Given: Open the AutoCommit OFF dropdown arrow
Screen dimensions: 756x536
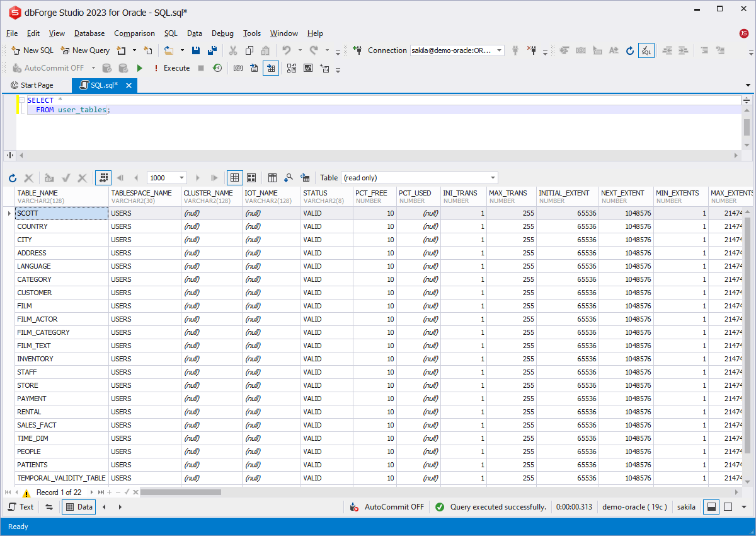Looking at the screenshot, I should (x=93, y=68).
